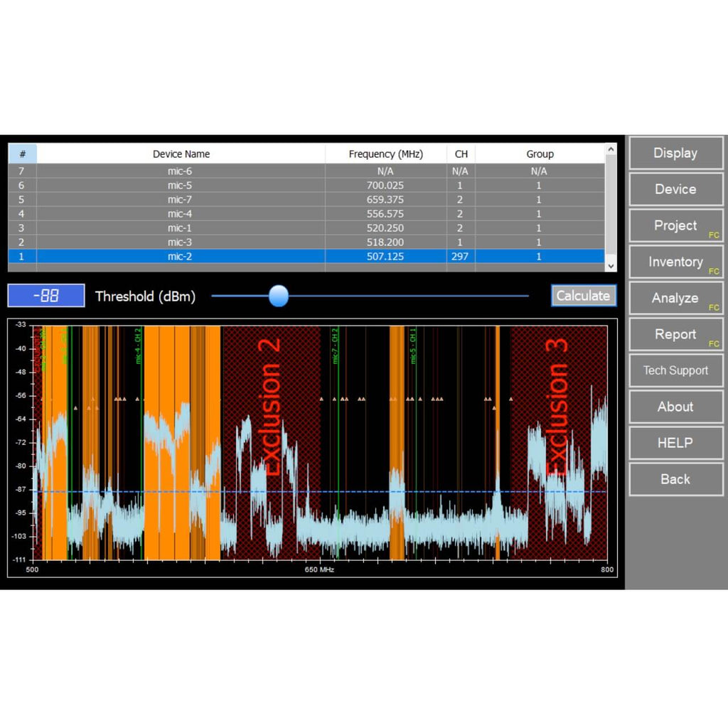728x728 pixels.
Task: Open the Project menu button
Action: click(675, 225)
